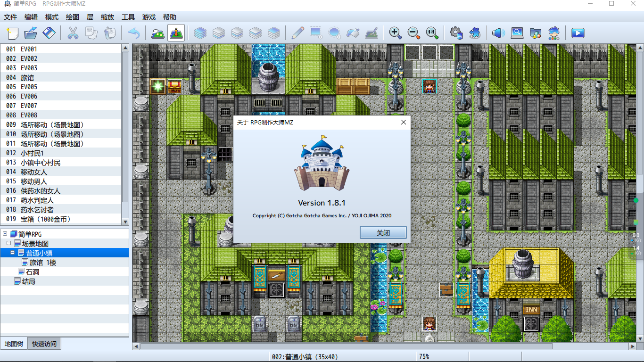
Task: Open the Character Generator icon
Action: pos(554,33)
